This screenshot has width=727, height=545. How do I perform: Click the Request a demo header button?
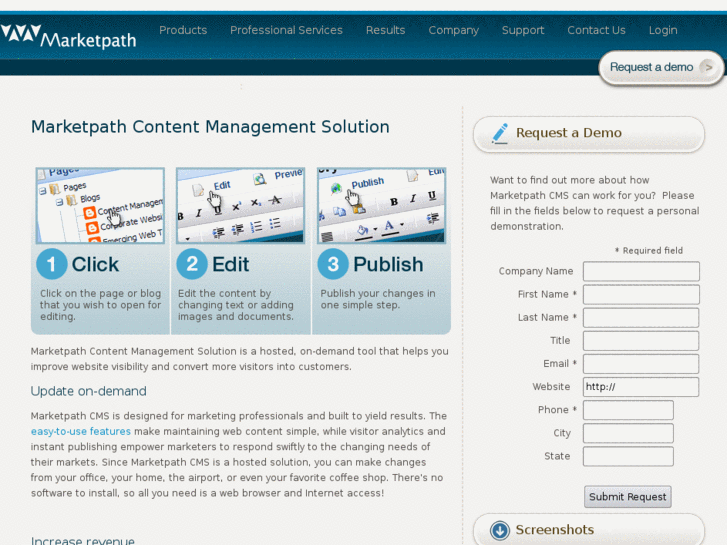(x=661, y=67)
